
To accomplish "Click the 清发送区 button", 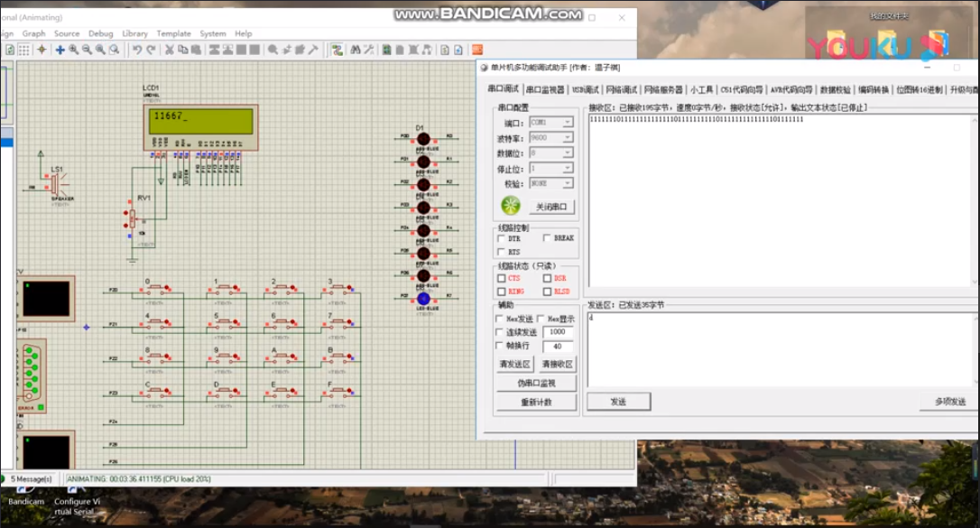I will 515,365.
